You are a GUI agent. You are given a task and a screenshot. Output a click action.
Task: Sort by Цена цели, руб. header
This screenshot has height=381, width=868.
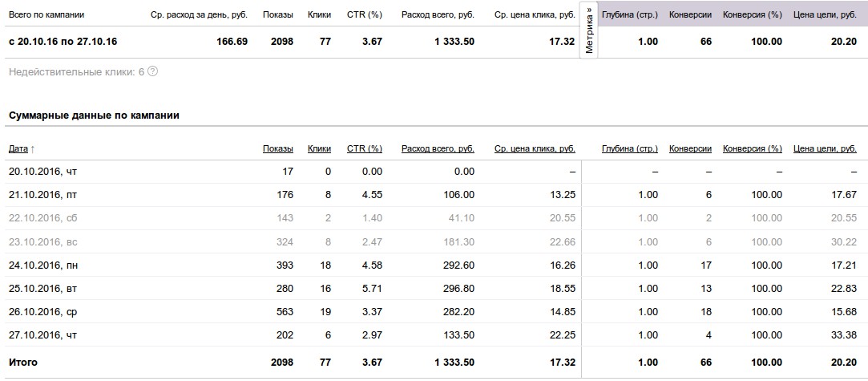(x=825, y=148)
